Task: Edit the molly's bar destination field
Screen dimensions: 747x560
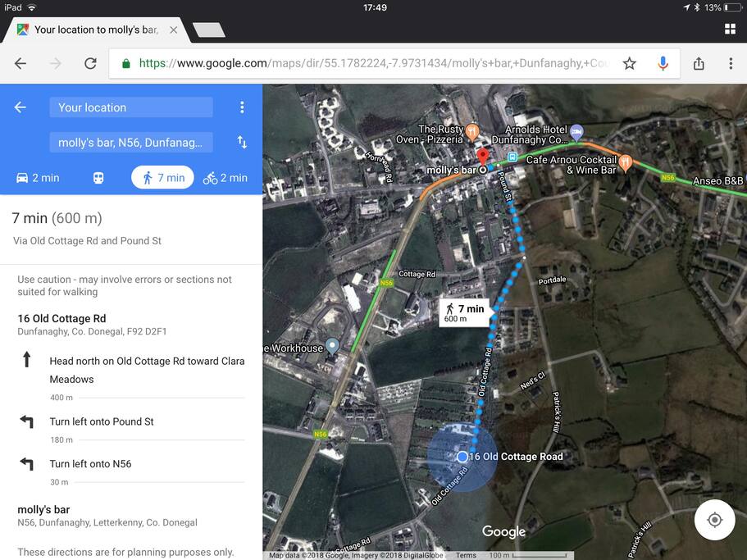Action: point(131,143)
